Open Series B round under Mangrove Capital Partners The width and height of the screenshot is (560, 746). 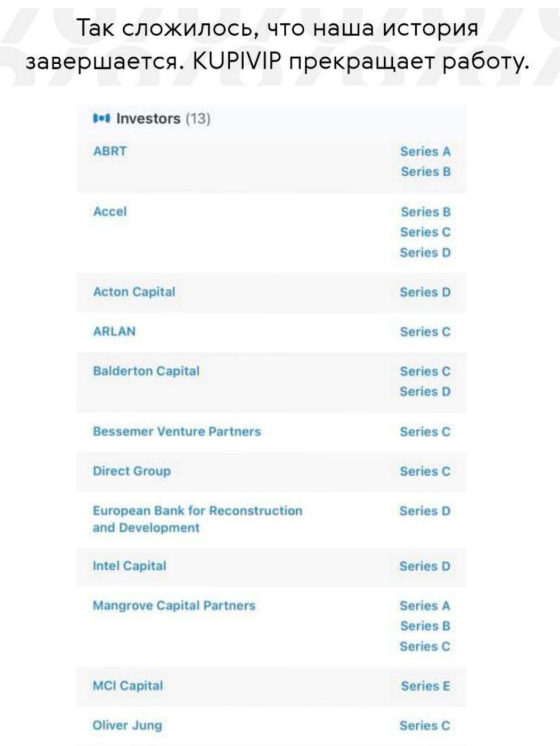coord(424,626)
